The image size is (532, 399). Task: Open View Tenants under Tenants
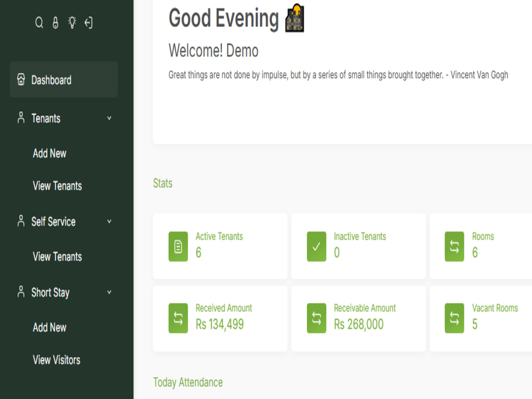[57, 186]
